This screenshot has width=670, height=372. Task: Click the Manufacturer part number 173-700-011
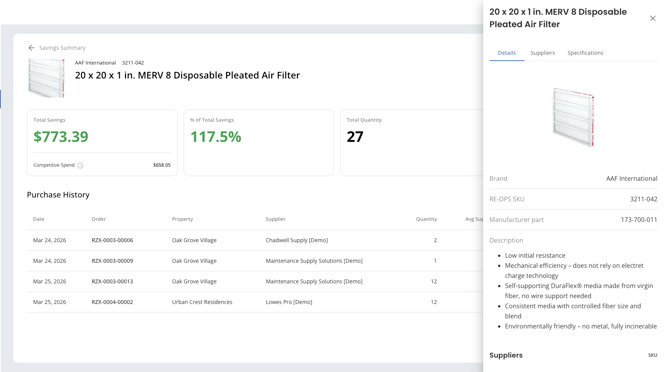point(639,220)
